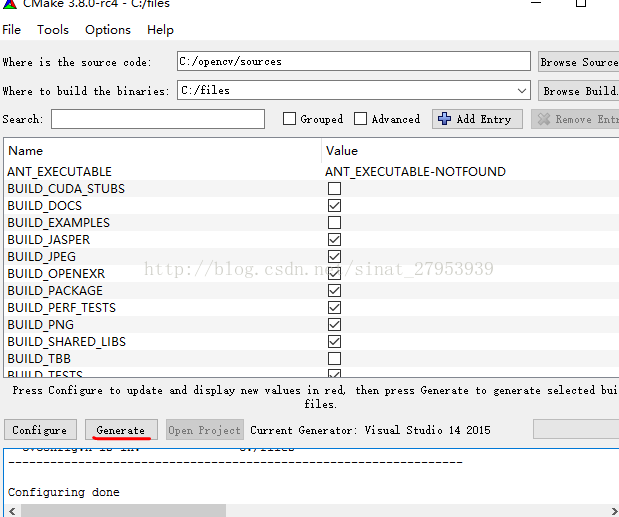Screen dimensions: 619x517
Task: Check the BUILD_CUDA_STUBS option
Action: click(x=334, y=189)
